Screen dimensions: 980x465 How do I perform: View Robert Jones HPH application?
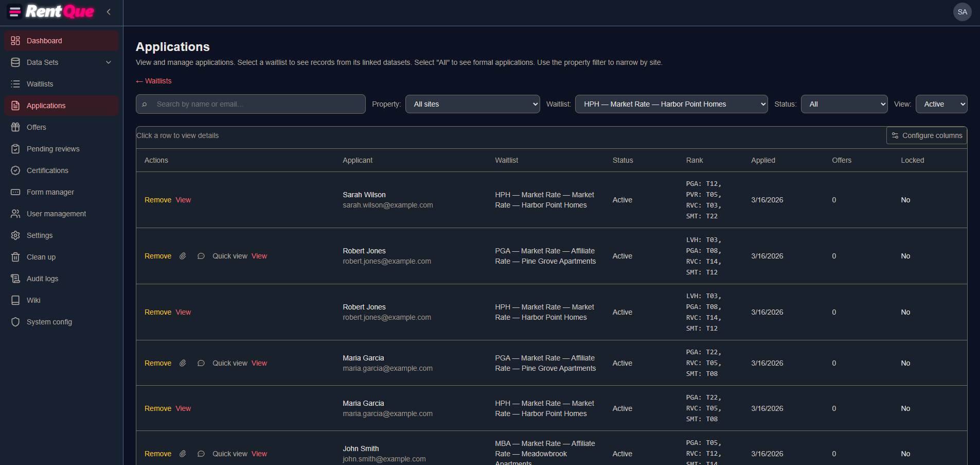[x=183, y=312]
